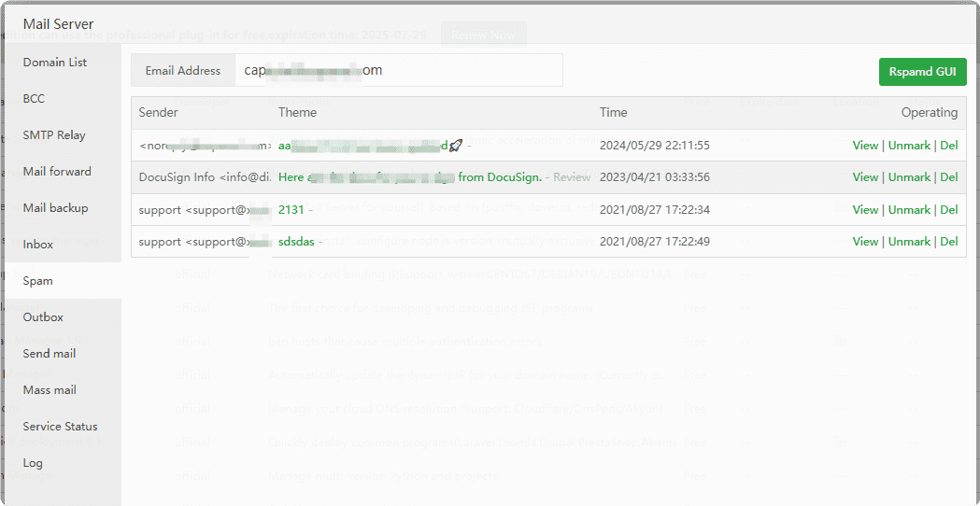Delete the email with theme 2131

tap(949, 210)
